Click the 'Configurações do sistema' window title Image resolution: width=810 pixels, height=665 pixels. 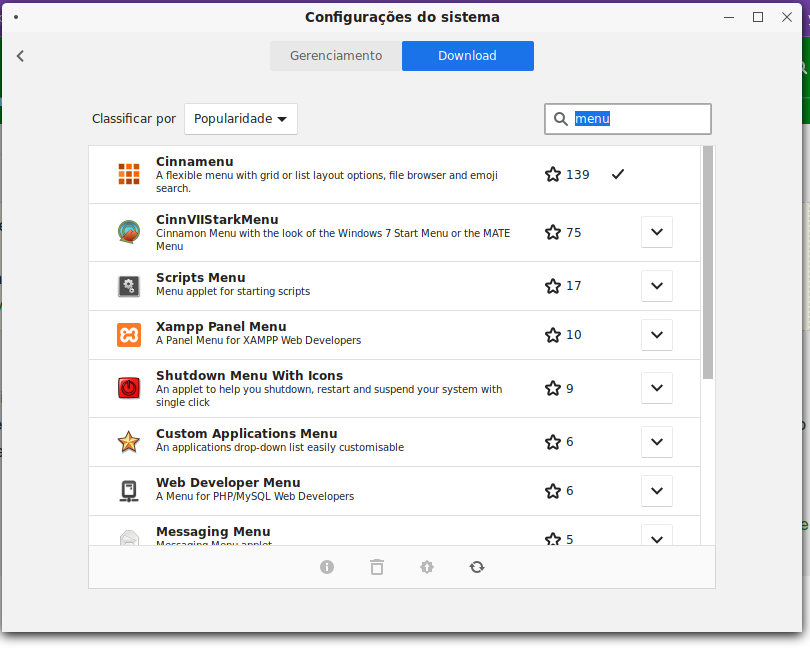[402, 17]
